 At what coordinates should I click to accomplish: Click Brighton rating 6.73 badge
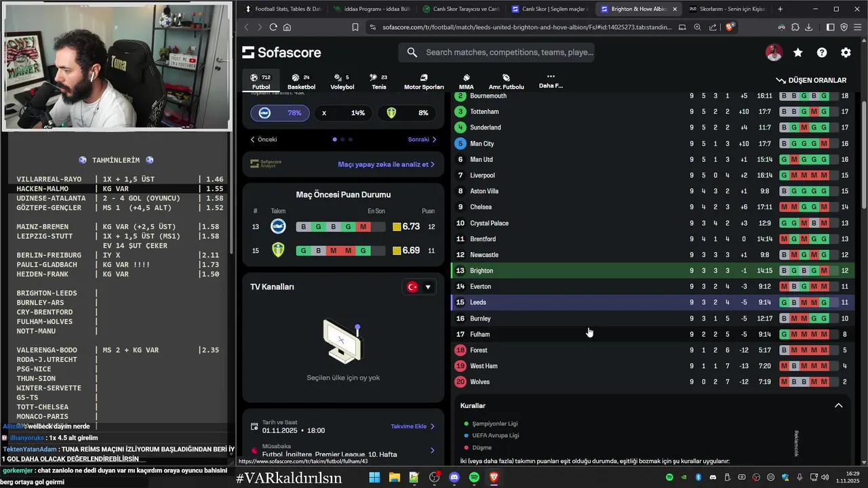406,227
